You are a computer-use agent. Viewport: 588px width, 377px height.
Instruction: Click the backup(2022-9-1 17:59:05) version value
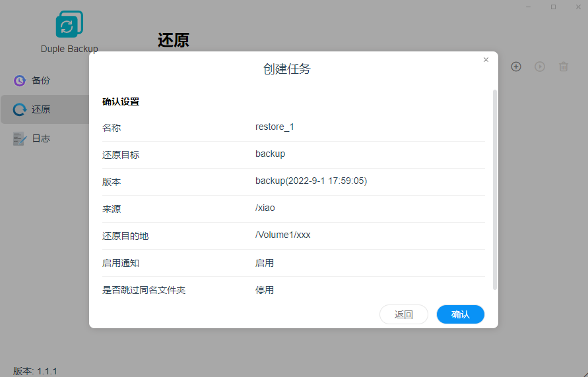pyautogui.click(x=311, y=181)
